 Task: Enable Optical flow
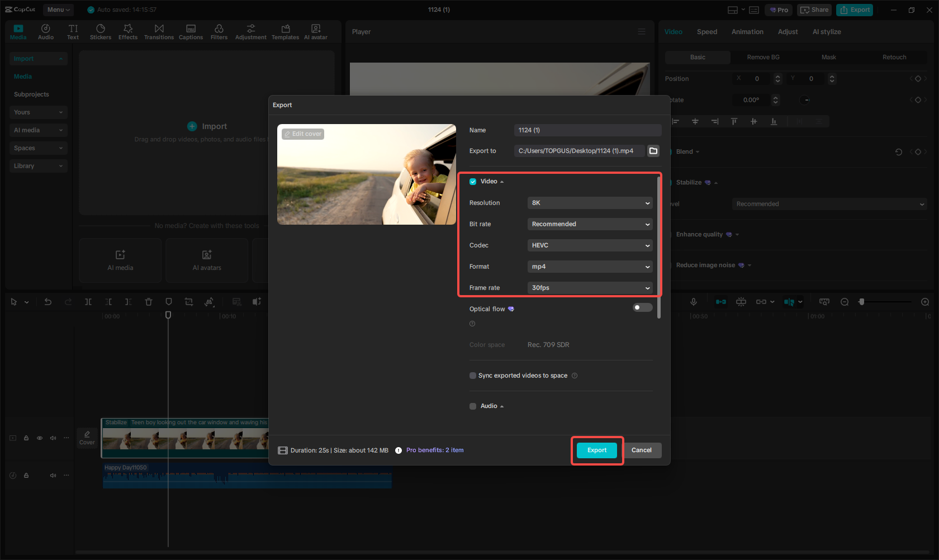point(642,307)
